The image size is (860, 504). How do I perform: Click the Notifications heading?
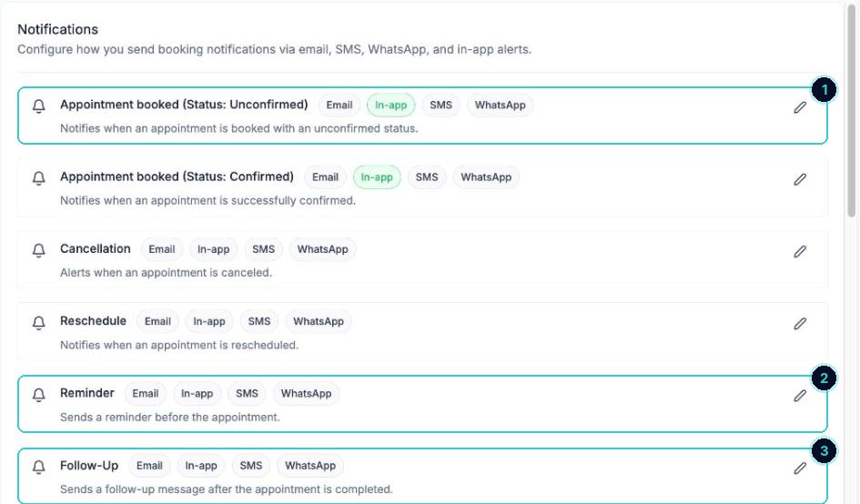(x=57, y=29)
